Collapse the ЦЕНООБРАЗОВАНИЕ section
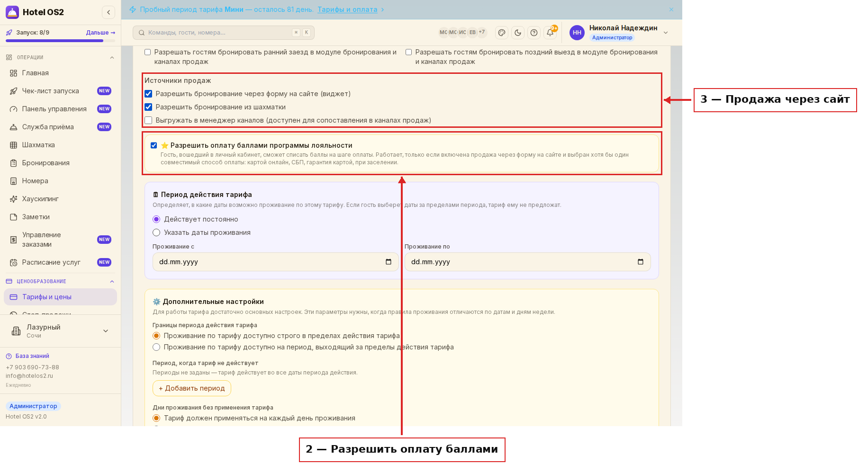868x473 pixels. click(x=112, y=282)
